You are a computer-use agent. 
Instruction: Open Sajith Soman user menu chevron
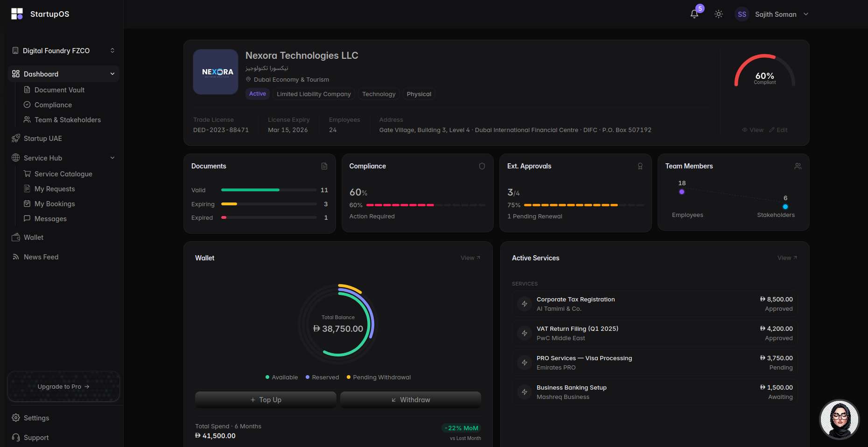pos(806,14)
